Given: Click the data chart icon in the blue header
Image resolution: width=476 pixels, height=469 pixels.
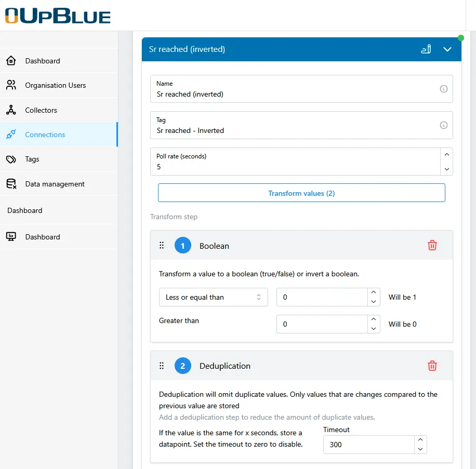Looking at the screenshot, I should [x=426, y=49].
